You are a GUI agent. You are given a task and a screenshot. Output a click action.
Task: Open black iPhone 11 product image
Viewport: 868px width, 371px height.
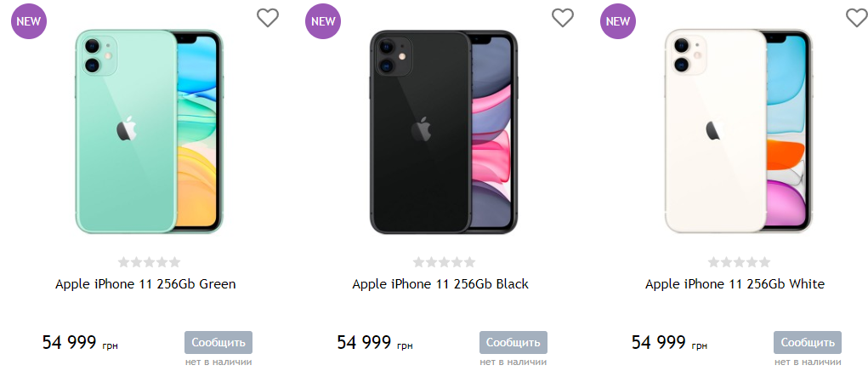[x=443, y=131]
